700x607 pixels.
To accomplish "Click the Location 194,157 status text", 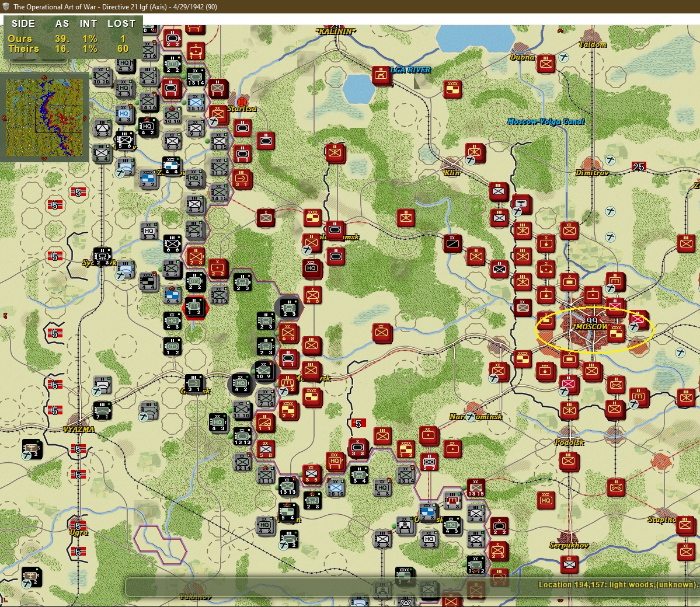I will tap(618, 584).
